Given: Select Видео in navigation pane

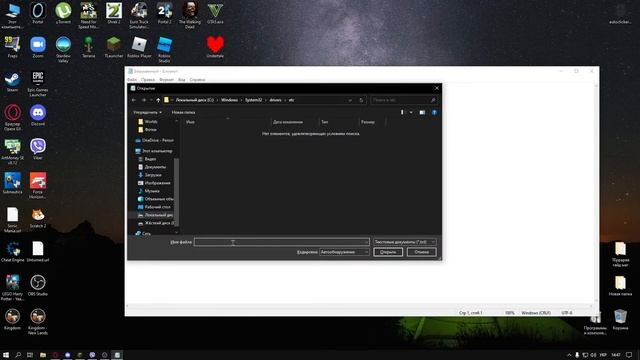Looking at the screenshot, I should (147, 159).
